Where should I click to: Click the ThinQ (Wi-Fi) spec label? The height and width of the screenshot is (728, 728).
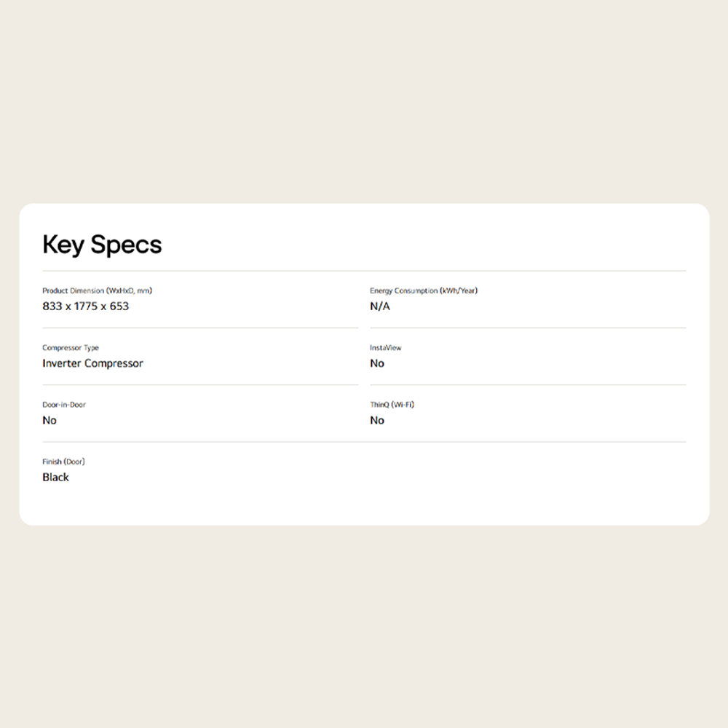tap(392, 405)
